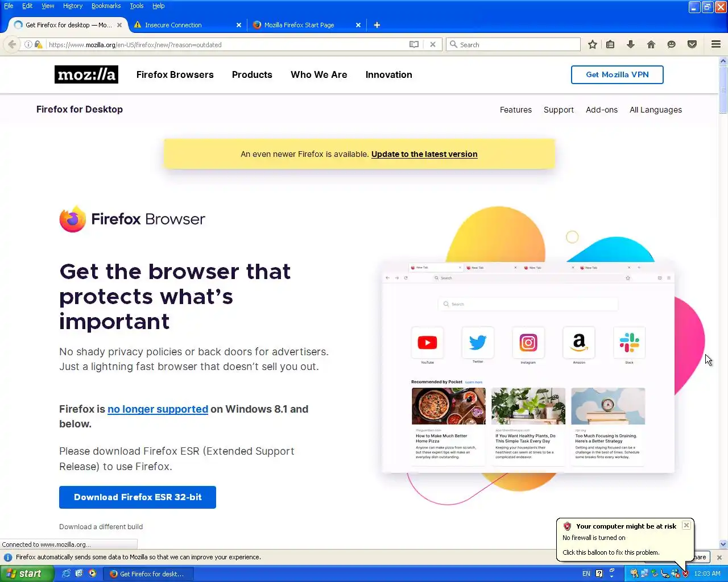
Task: Click the Internet Explorer quick launch icon
Action: tap(66, 573)
